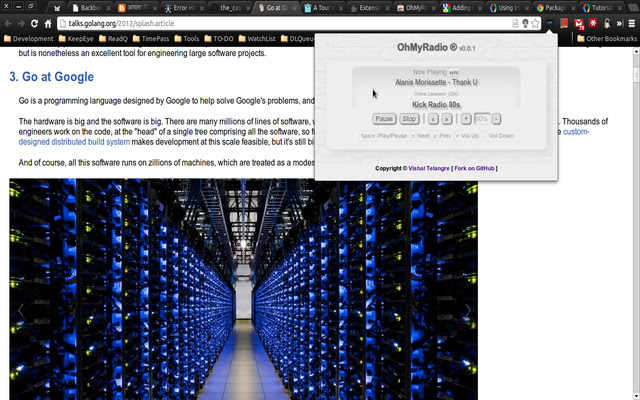The height and width of the screenshot is (400, 640).
Task: Switch to the Packaging tab
Action: point(554,8)
